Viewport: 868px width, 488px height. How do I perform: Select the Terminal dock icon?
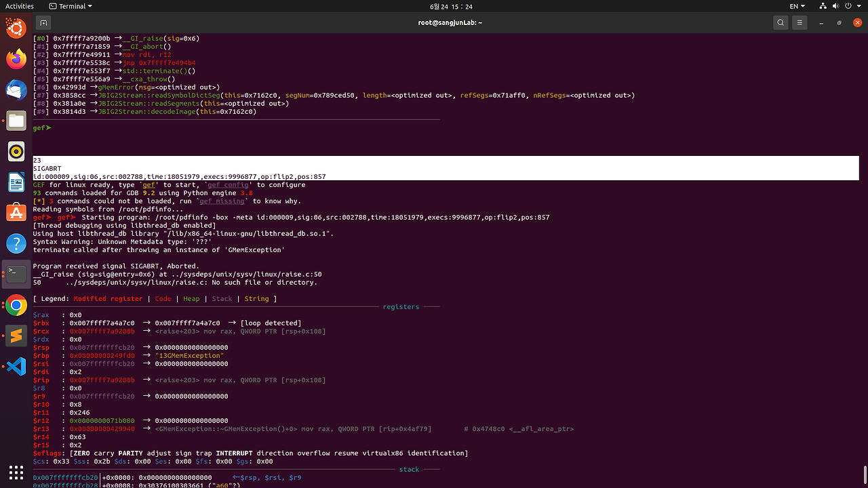(x=16, y=274)
